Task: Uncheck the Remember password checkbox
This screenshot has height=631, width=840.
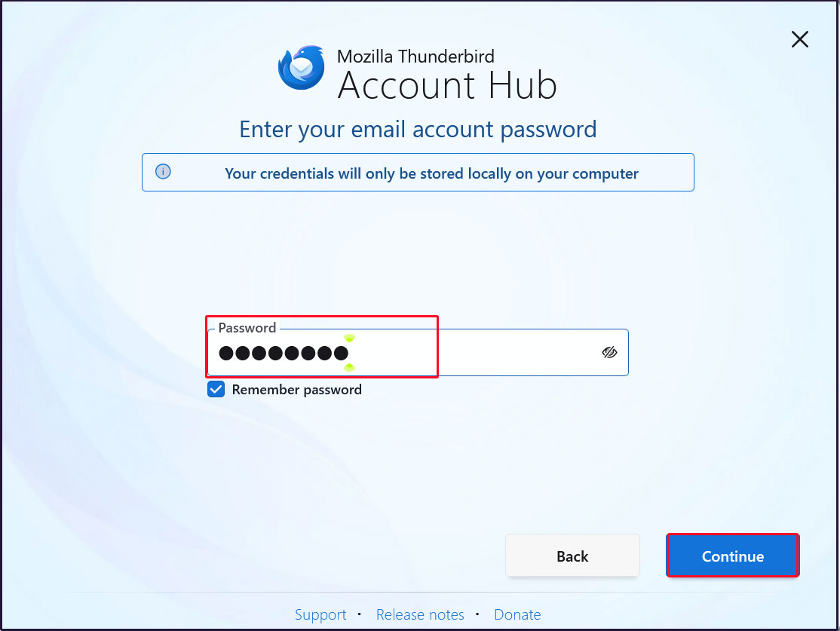Action: click(x=216, y=390)
